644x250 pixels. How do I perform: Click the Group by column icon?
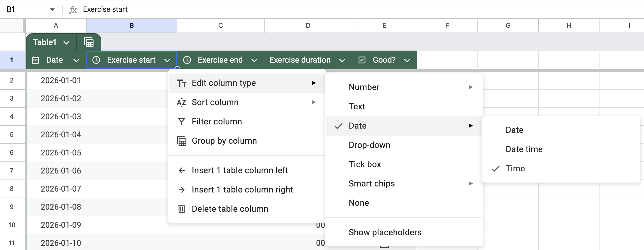pos(182,141)
